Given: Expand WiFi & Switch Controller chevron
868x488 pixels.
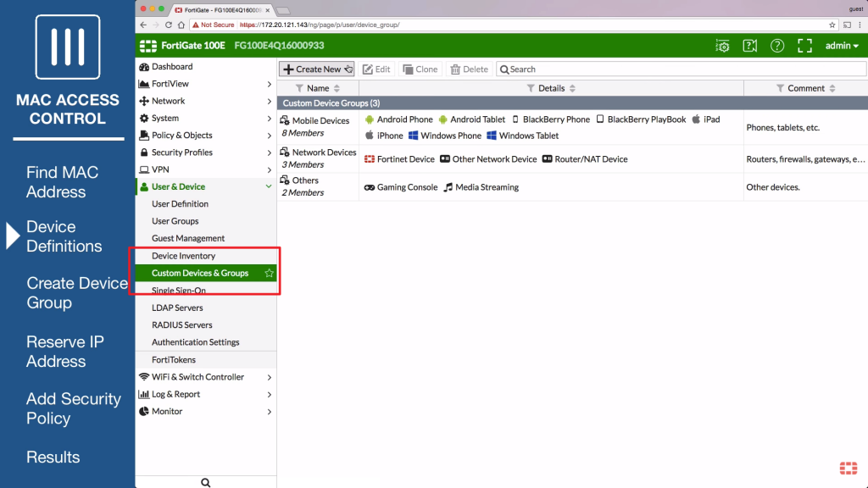Looking at the screenshot, I should point(269,377).
